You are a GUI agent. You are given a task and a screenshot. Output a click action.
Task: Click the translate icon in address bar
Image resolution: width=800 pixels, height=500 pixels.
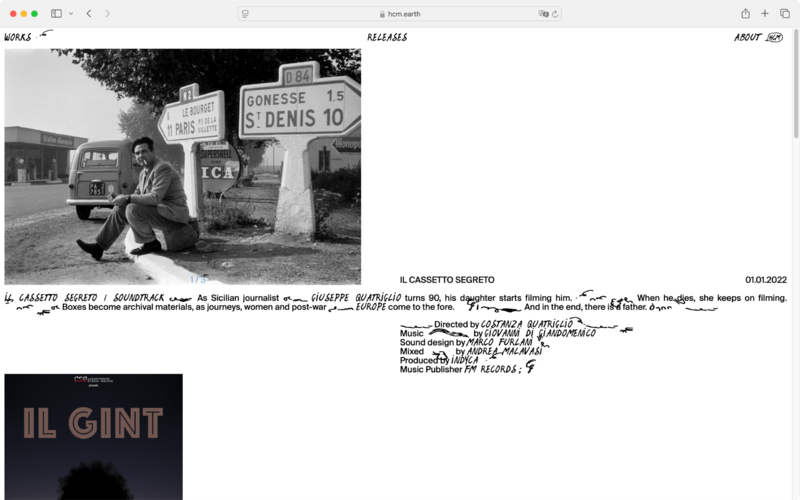543,14
